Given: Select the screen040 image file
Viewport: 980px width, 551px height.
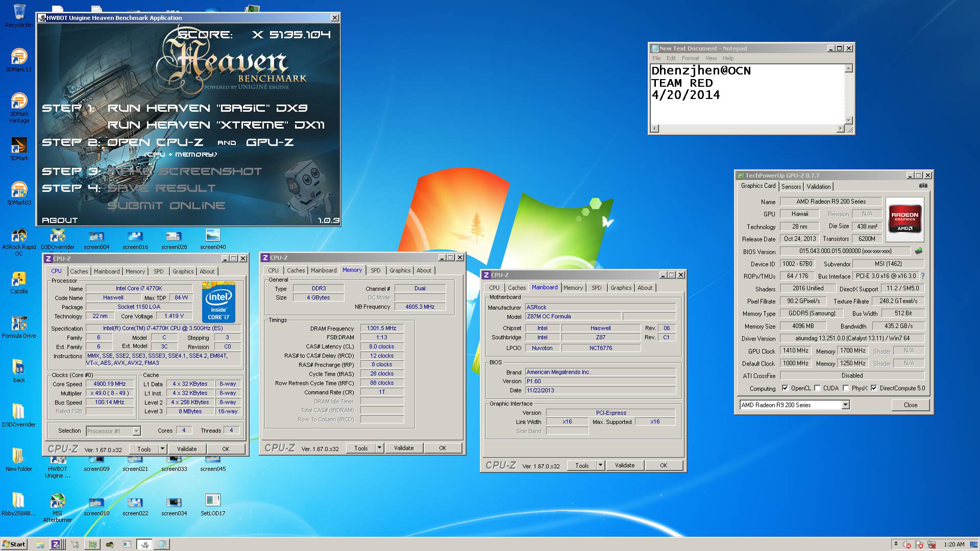Looking at the screenshot, I should (213, 238).
